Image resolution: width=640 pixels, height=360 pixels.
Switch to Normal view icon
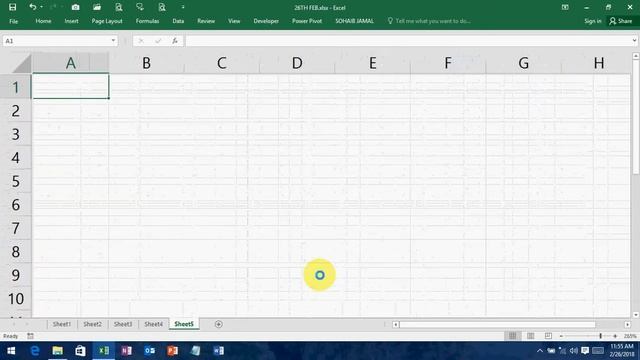click(x=513, y=336)
